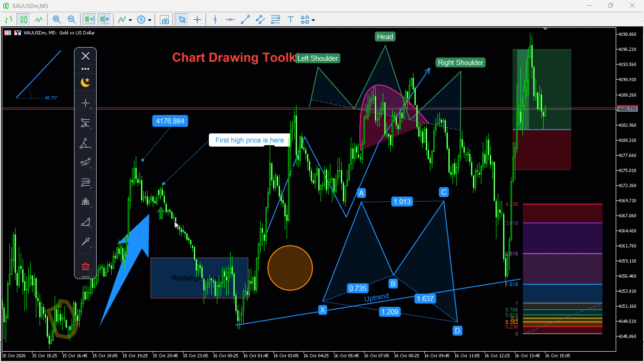Switch to line chart display

click(x=39, y=19)
